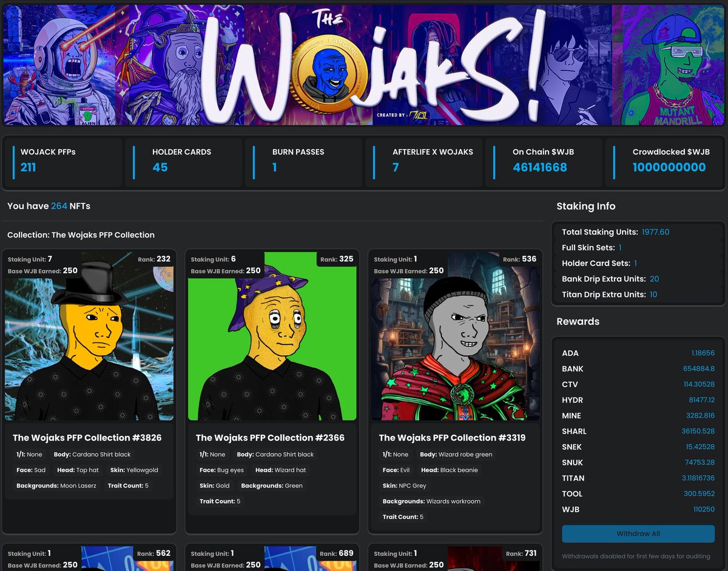Click the Rank 731 badge
The width and height of the screenshot is (728, 571).
pos(520,553)
